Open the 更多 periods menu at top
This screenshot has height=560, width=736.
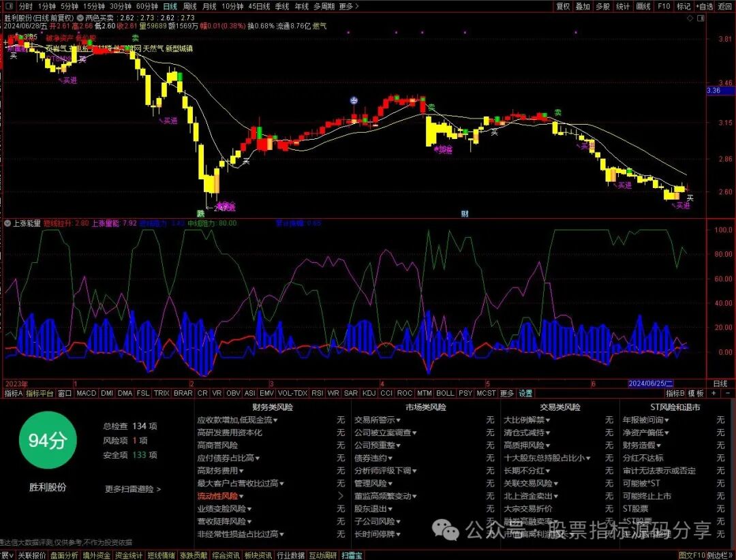(349, 6)
